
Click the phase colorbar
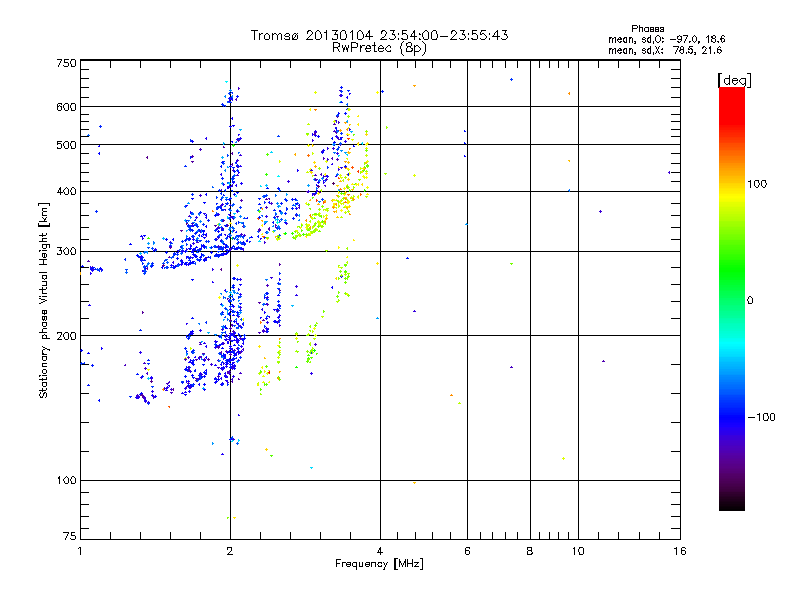point(732,298)
